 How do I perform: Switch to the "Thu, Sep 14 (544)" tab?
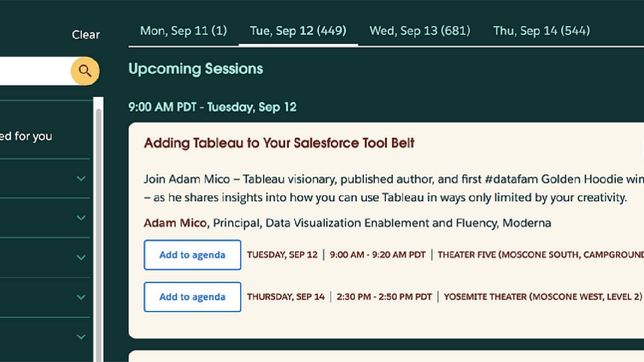pyautogui.click(x=541, y=30)
